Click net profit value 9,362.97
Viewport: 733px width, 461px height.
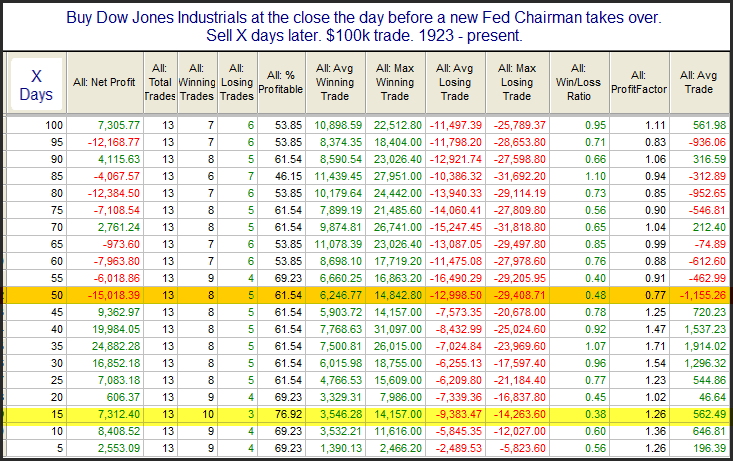[x=119, y=312]
